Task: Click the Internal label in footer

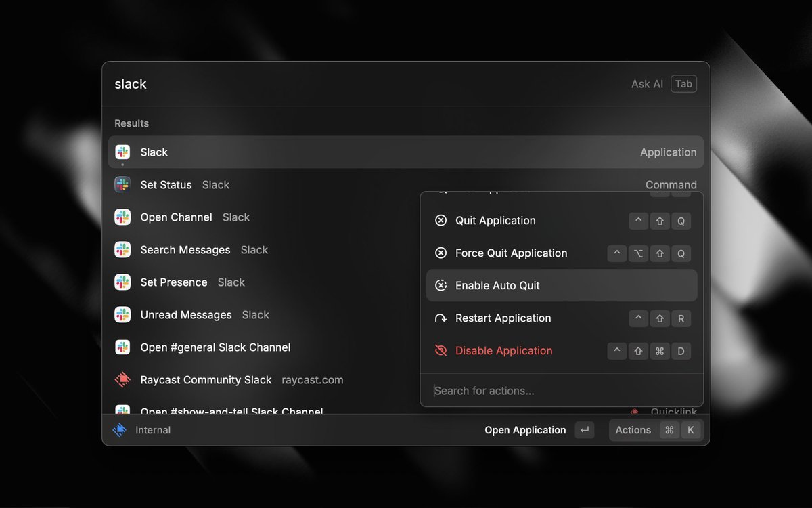Action: click(x=153, y=430)
